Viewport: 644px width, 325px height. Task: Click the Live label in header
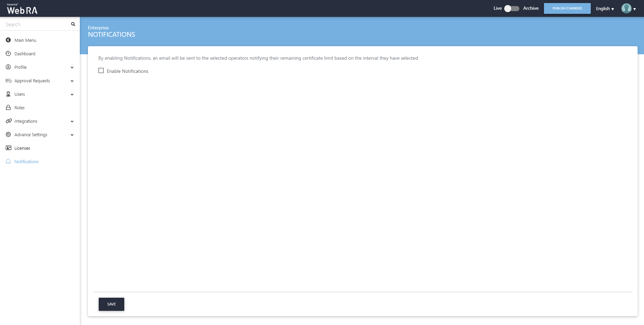tap(497, 8)
